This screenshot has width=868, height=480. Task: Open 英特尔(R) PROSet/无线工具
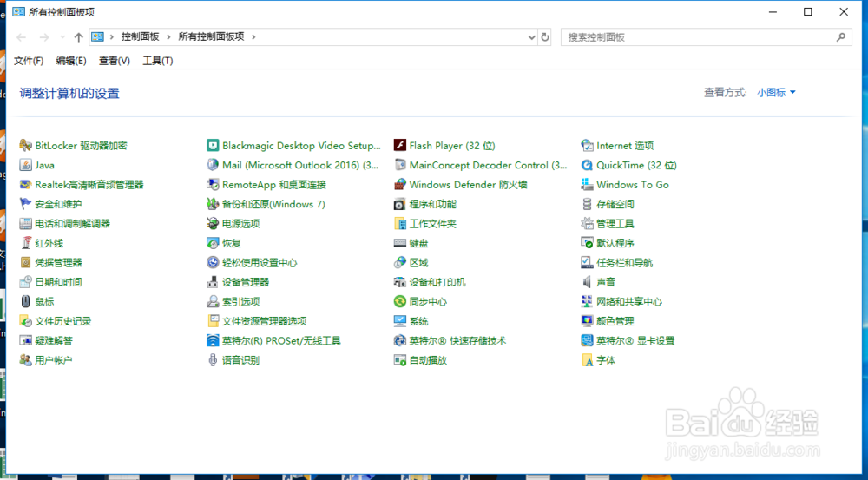click(x=281, y=340)
